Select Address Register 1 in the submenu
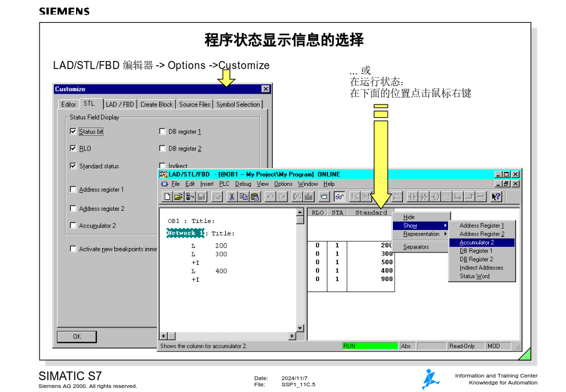The height and width of the screenshot is (392, 566). pyautogui.click(x=482, y=225)
